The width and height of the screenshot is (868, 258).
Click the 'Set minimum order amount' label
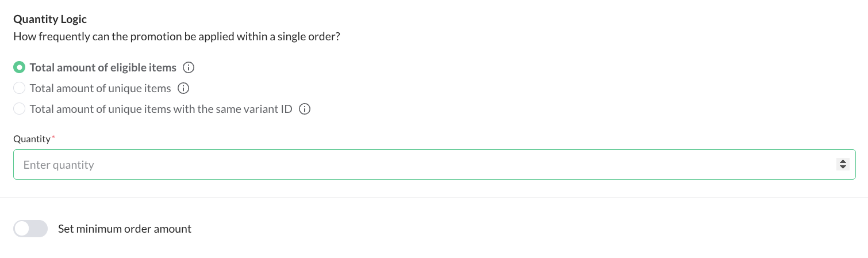click(125, 229)
